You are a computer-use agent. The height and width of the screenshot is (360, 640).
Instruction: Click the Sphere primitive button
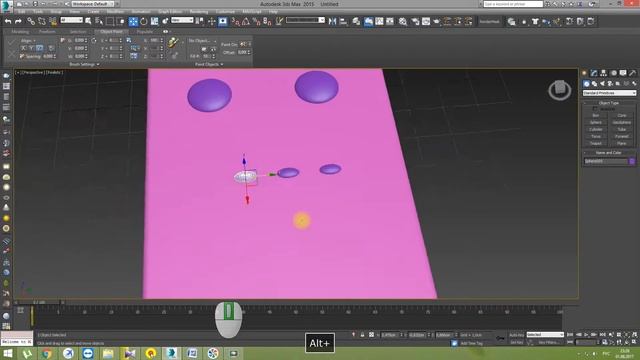tap(596, 122)
